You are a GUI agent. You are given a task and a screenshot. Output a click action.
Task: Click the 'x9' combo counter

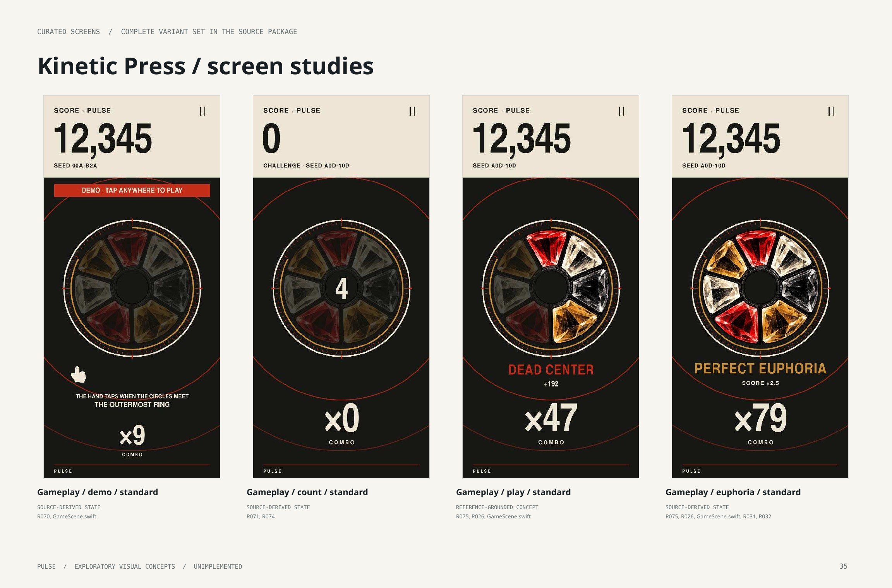132,435
